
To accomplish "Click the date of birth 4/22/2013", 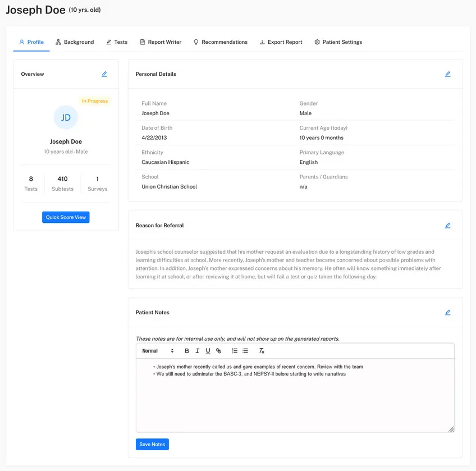I will click(x=154, y=138).
